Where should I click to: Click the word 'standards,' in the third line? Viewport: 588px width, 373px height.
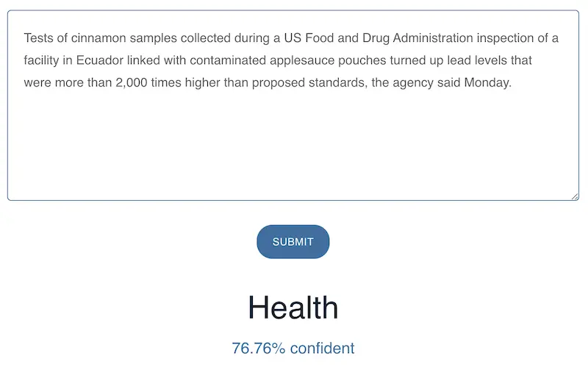[338, 83]
